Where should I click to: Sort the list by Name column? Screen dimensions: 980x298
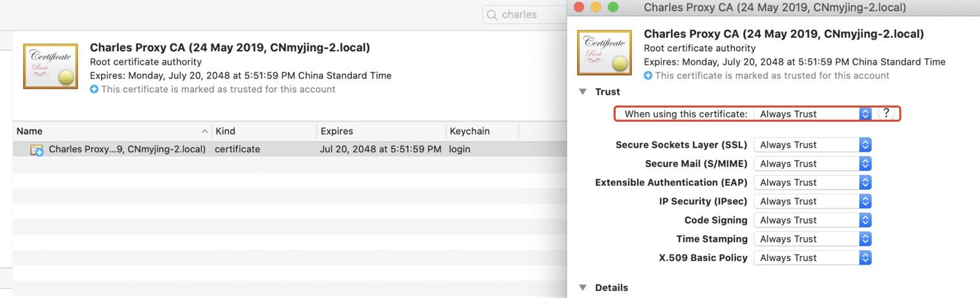[x=112, y=131]
